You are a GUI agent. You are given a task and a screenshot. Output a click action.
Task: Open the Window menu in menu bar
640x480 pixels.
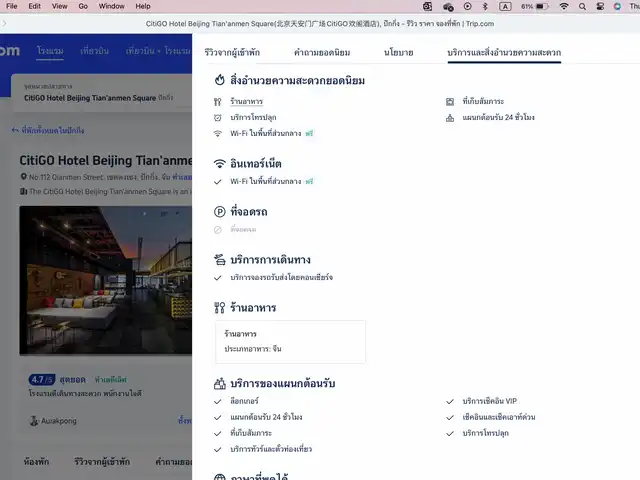point(112,6)
